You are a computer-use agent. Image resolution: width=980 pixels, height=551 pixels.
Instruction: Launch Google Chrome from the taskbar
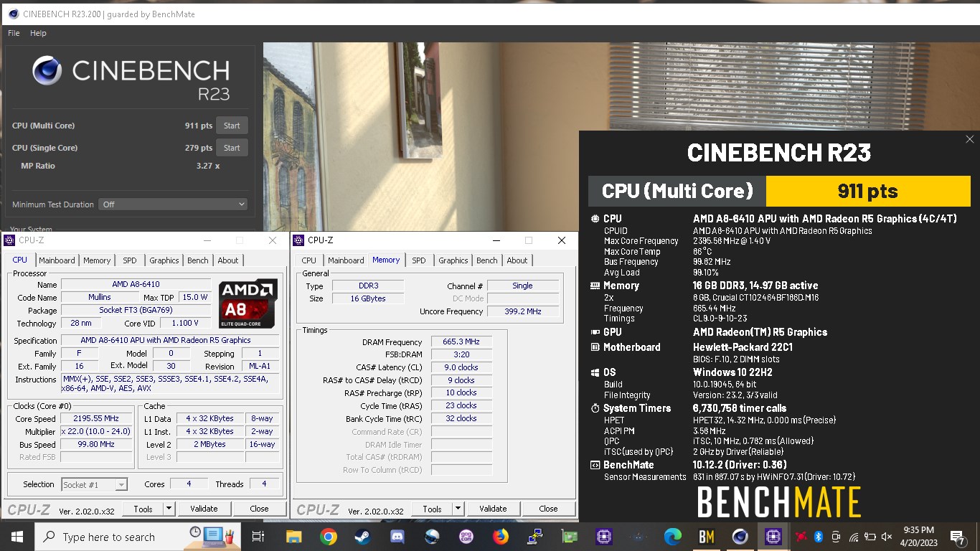(329, 537)
